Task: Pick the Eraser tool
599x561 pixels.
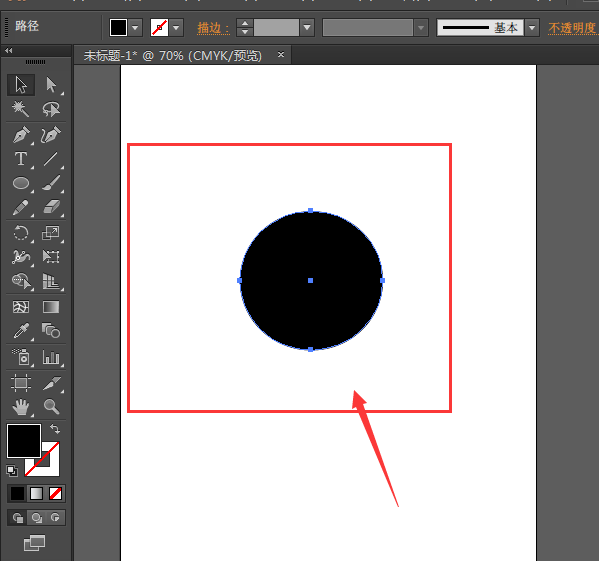Action: [x=52, y=207]
